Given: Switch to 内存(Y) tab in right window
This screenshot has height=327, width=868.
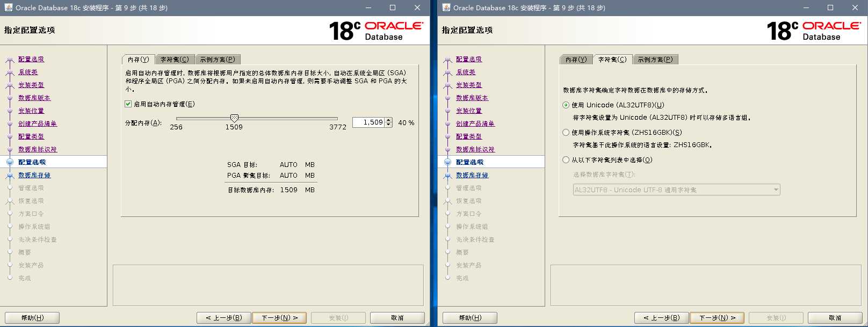Looking at the screenshot, I should pyautogui.click(x=576, y=60).
